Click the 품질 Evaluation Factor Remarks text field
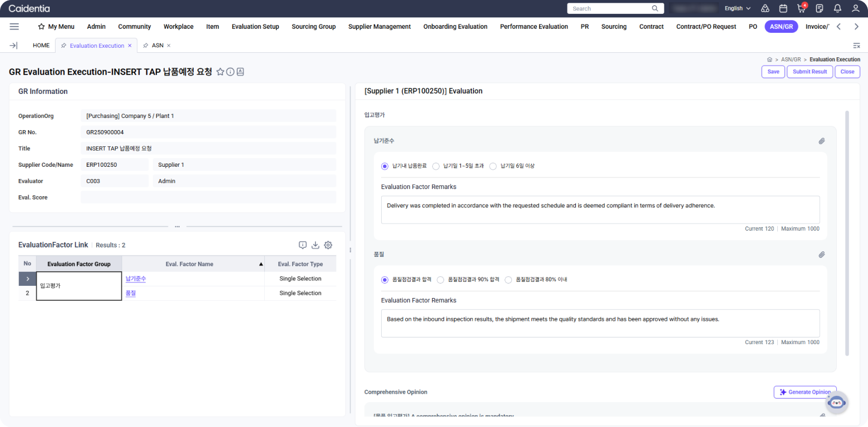 coord(600,323)
